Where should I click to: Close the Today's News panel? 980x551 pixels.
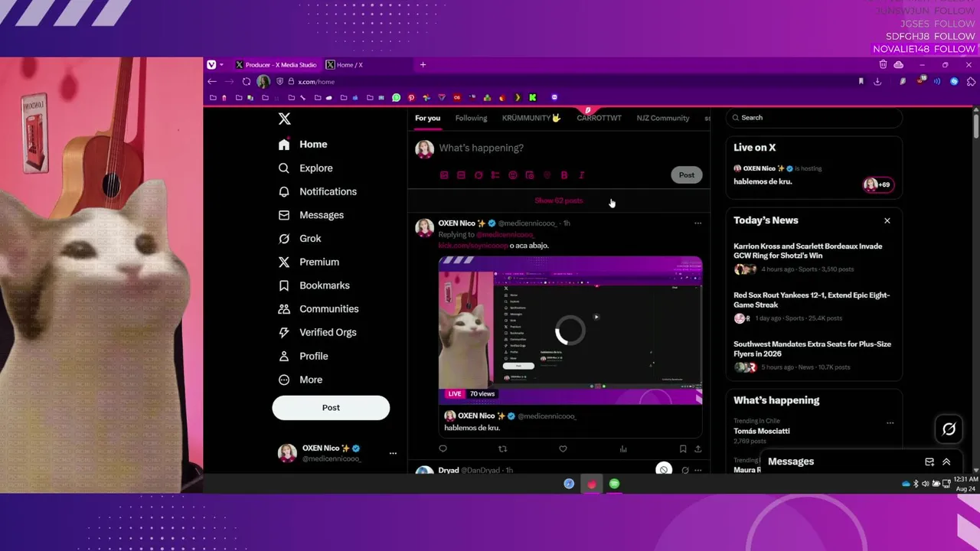(887, 220)
